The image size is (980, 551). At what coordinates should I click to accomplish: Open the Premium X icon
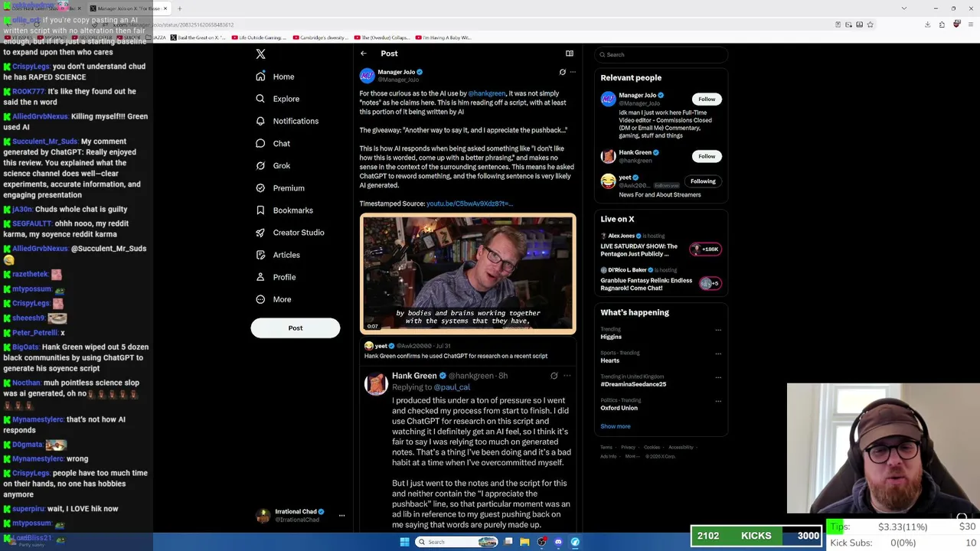(260, 188)
